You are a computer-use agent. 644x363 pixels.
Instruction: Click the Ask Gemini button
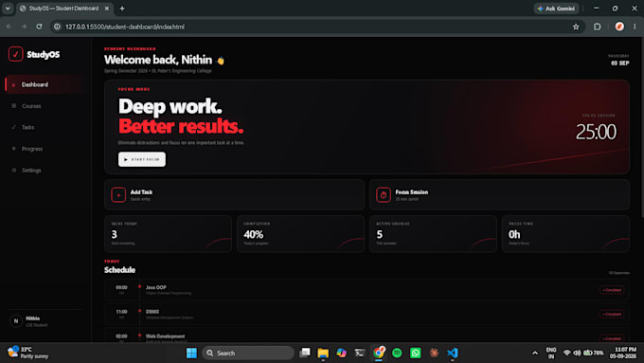[x=557, y=9]
